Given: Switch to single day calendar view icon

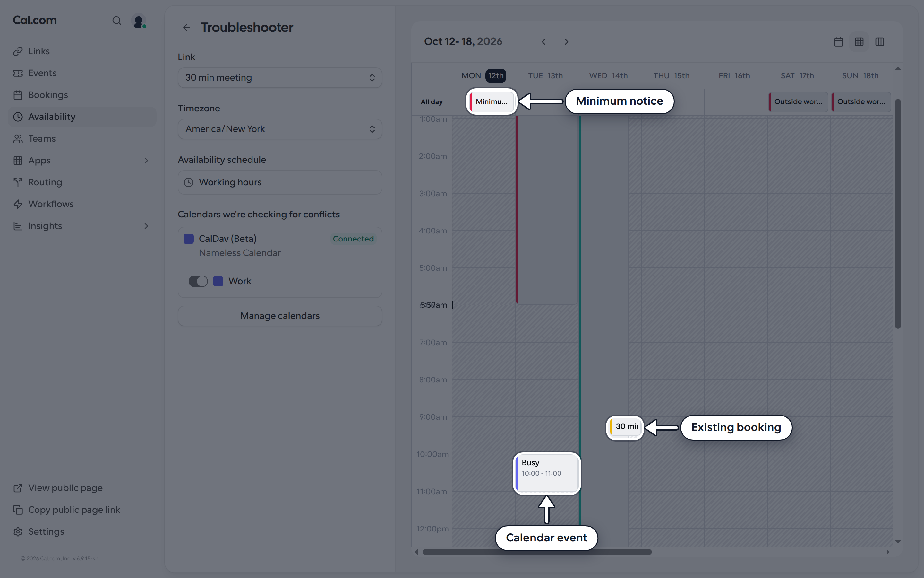Looking at the screenshot, I should tap(838, 42).
